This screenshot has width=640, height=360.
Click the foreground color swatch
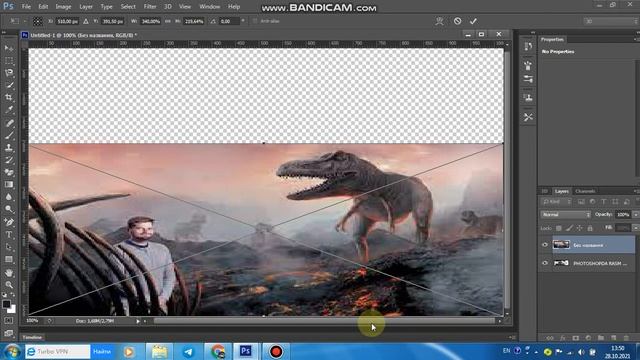tap(6, 304)
